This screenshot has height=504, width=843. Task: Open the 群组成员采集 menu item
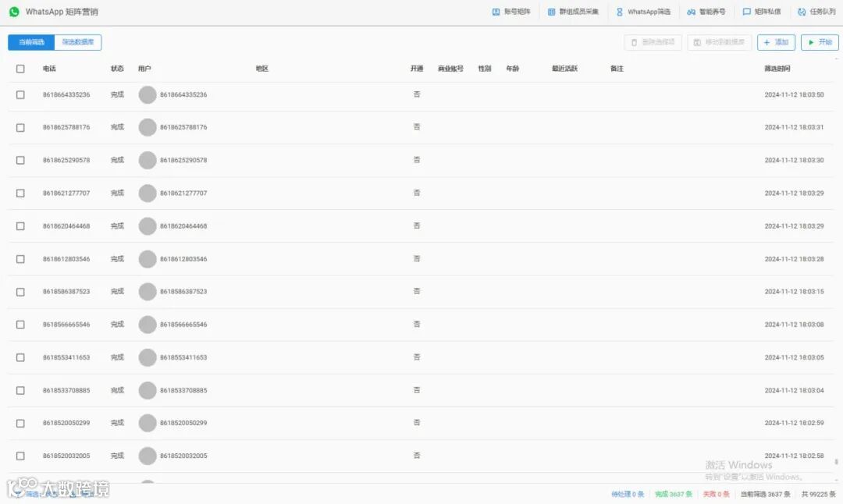tap(573, 11)
